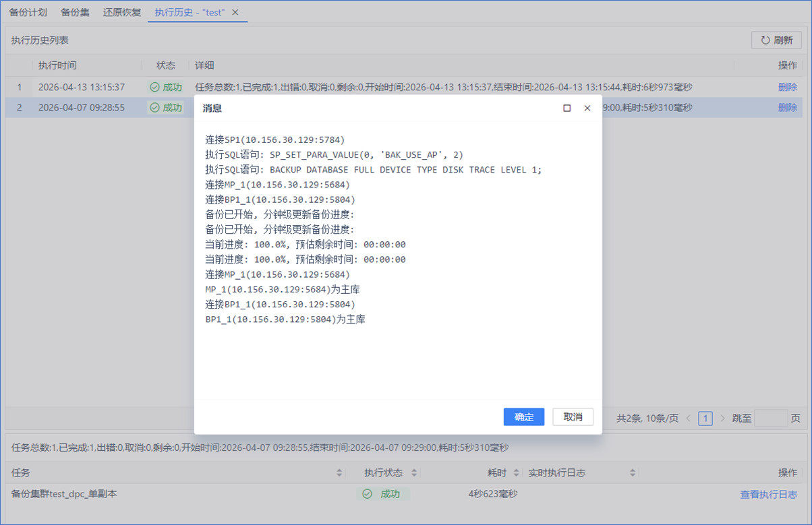Click the 成功 badge in the task table

click(x=382, y=495)
